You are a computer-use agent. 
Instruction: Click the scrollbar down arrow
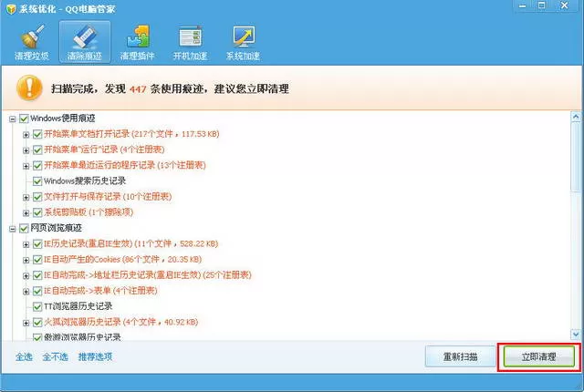[576, 335]
